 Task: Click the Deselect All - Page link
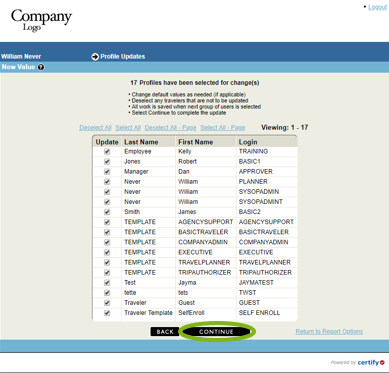pos(170,128)
